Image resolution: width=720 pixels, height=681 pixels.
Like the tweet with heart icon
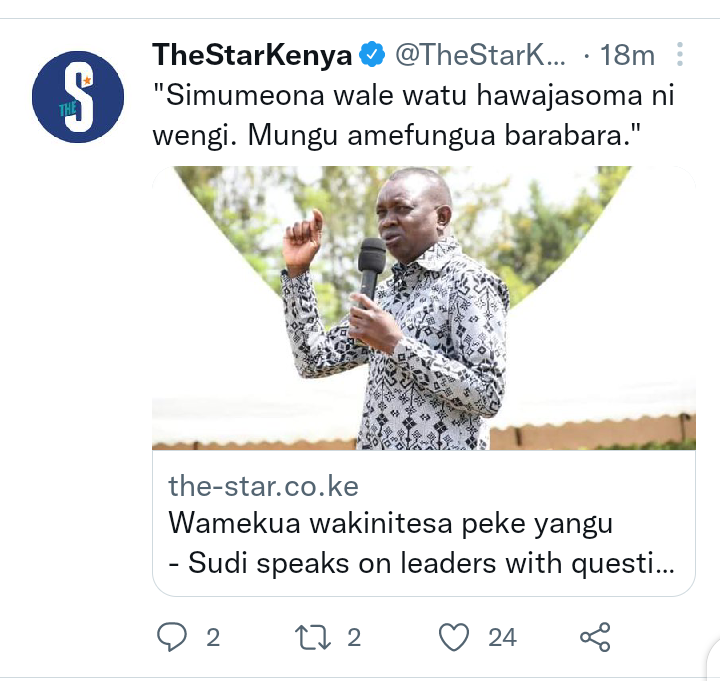[454, 637]
